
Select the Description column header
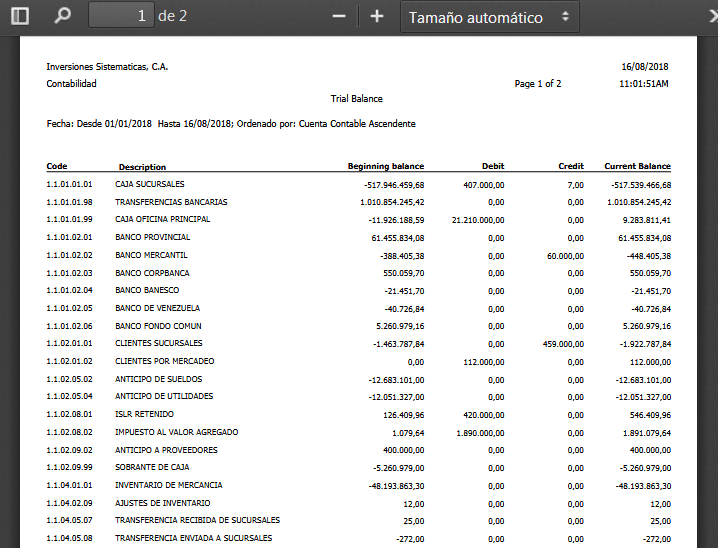coord(142,167)
